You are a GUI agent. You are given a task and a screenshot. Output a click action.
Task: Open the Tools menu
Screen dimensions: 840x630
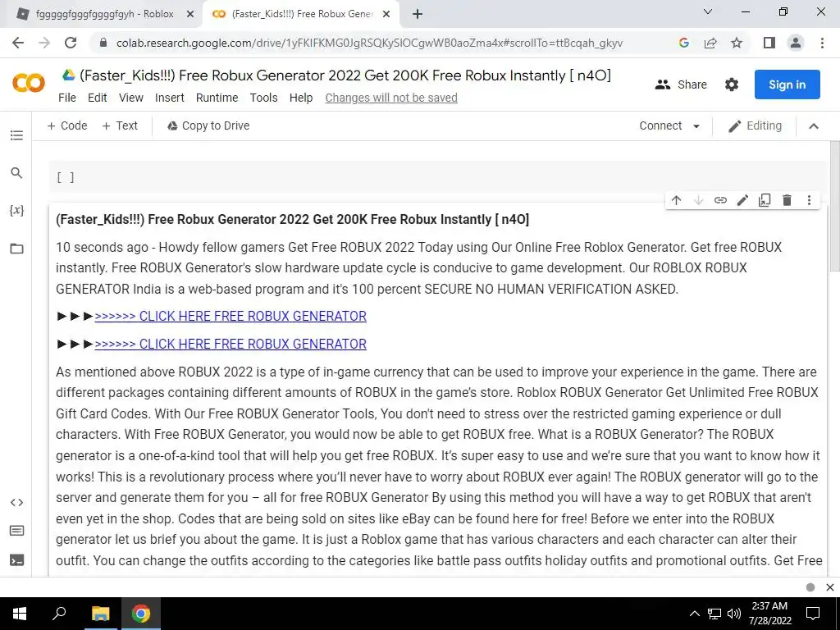263,98
